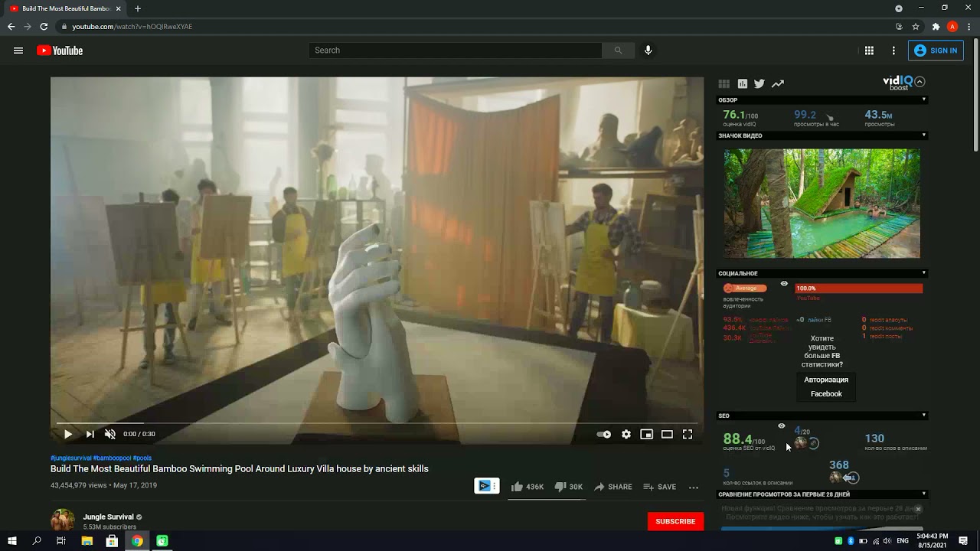This screenshot has width=980, height=551.
Task: Click the 88.4/100 SEO score
Action: [x=744, y=439]
